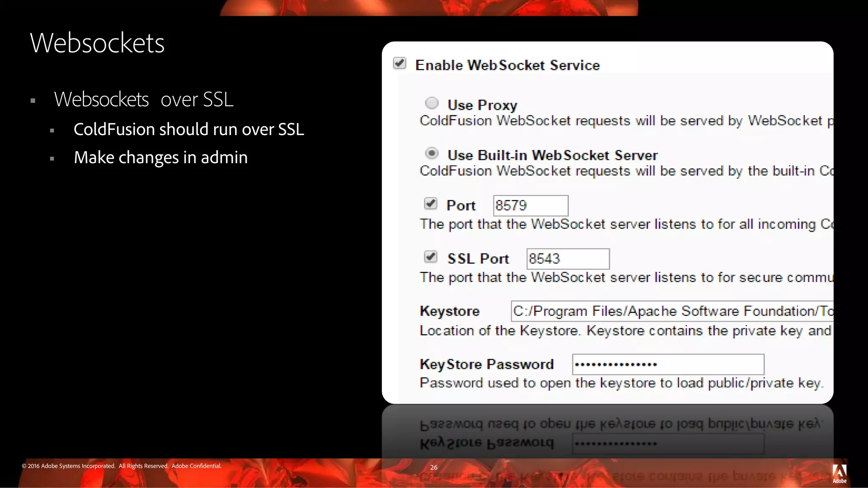Click the 'Use Built-in WebSocket Server' label
The height and width of the screenshot is (488, 868).
coord(553,155)
